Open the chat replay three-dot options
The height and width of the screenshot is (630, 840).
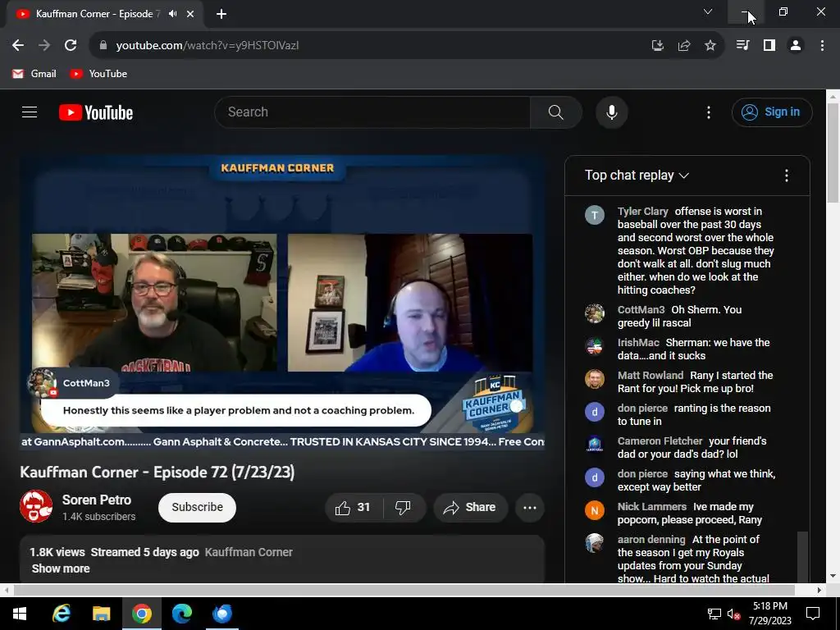click(x=787, y=176)
